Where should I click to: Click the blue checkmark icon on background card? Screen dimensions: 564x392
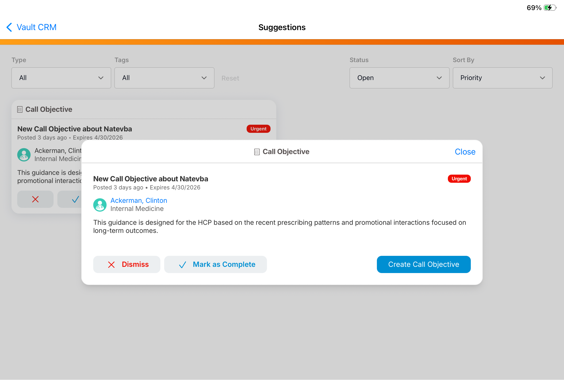pyautogui.click(x=75, y=199)
